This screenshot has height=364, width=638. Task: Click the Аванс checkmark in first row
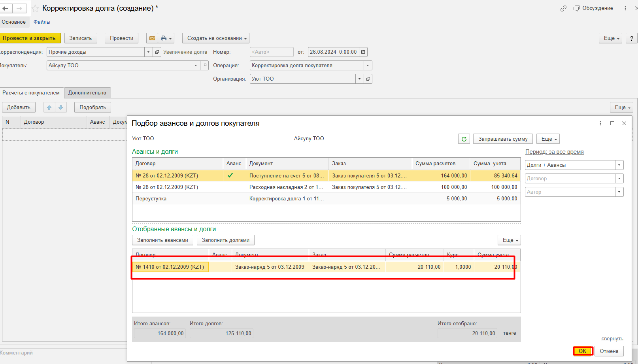tap(230, 175)
